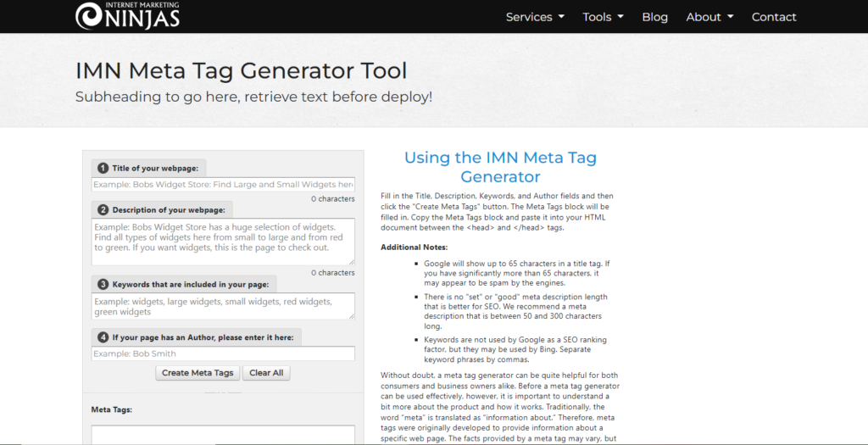Click the number 2 step badge

pos(103,209)
